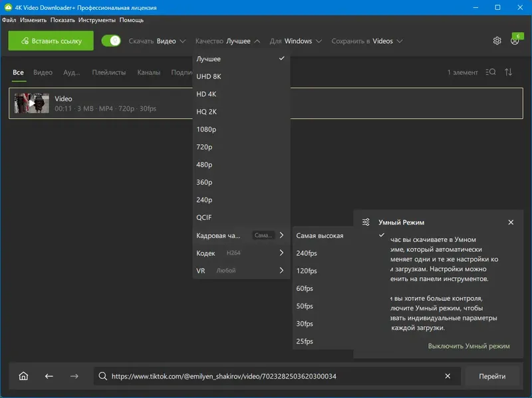Select 1080p quality

point(240,129)
